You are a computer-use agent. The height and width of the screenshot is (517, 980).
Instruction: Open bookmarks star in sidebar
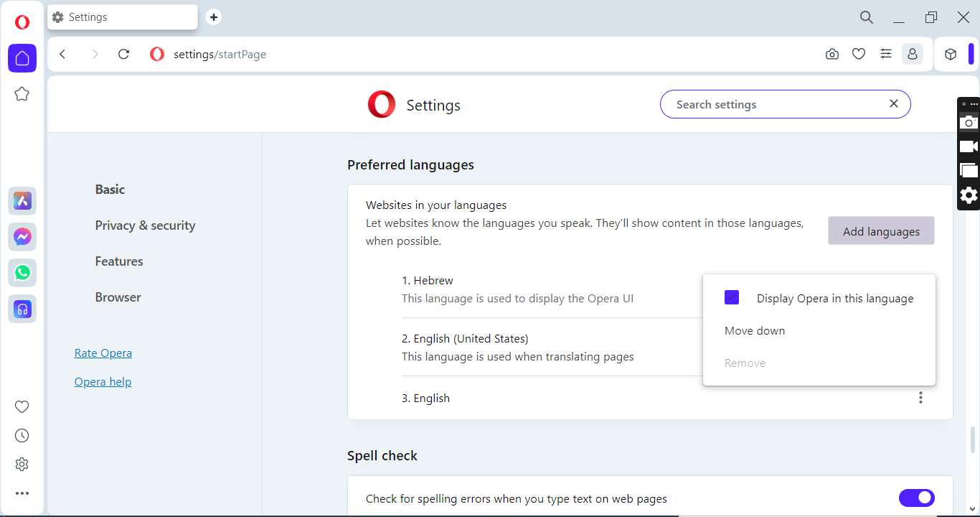pyautogui.click(x=22, y=94)
